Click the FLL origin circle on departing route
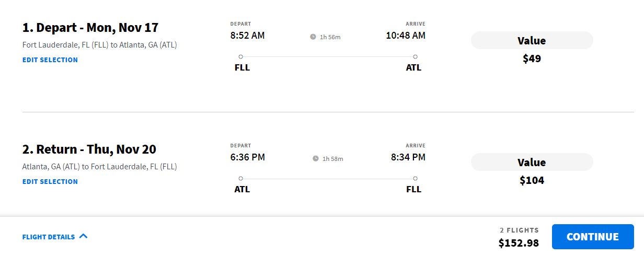Screen dimensions: 644x255 [x=240, y=56]
